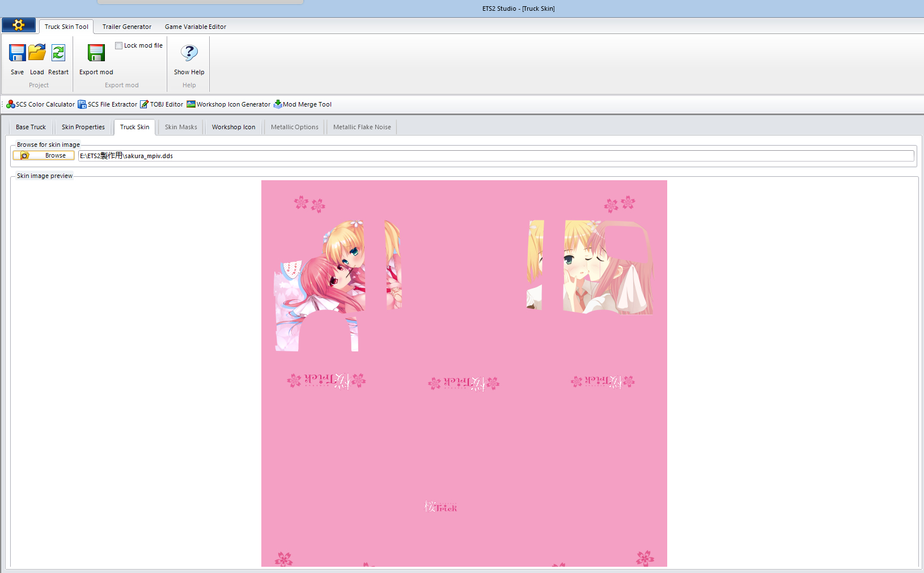The image size is (924, 573).
Task: Switch to the Skin Masks tab
Action: tap(181, 127)
